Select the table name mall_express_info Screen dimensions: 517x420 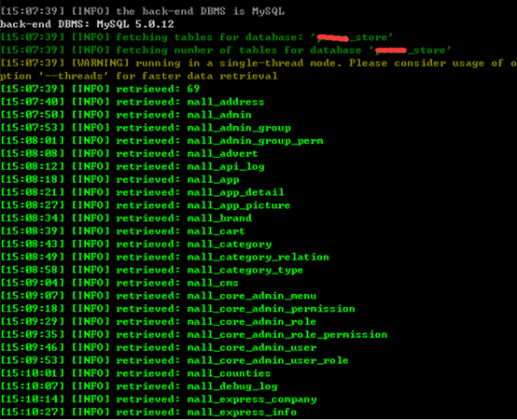point(242,413)
